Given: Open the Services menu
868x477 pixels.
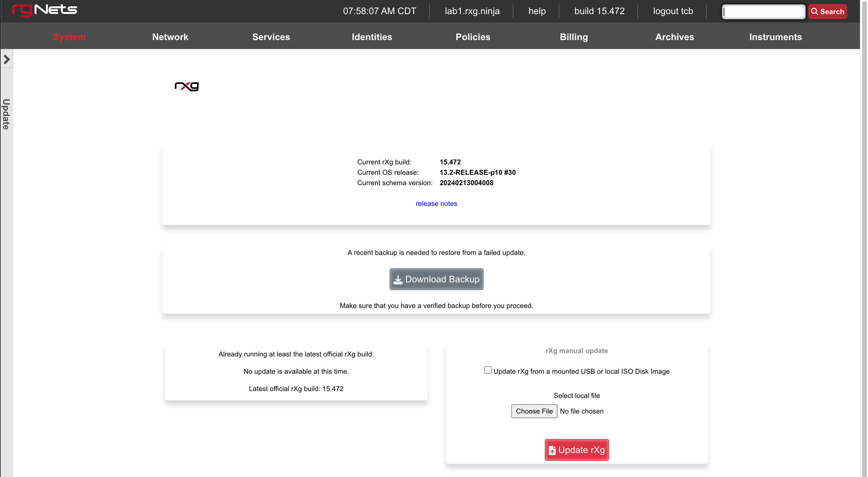Looking at the screenshot, I should pyautogui.click(x=271, y=37).
